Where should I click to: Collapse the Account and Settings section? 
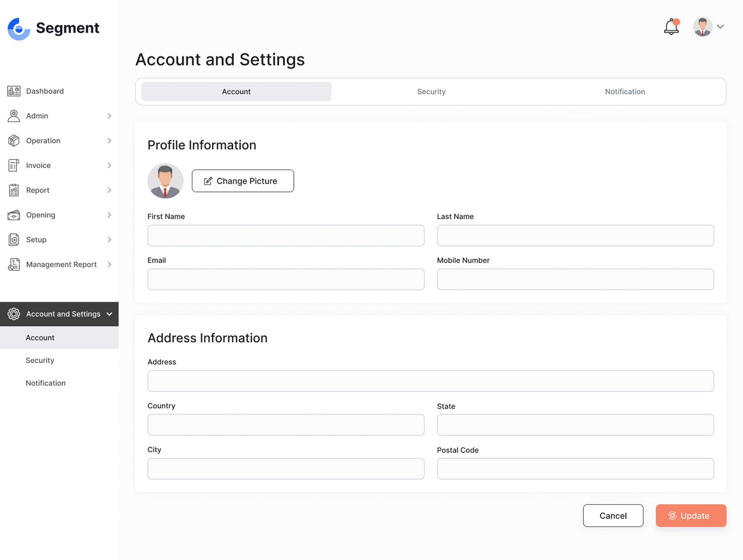coord(109,314)
